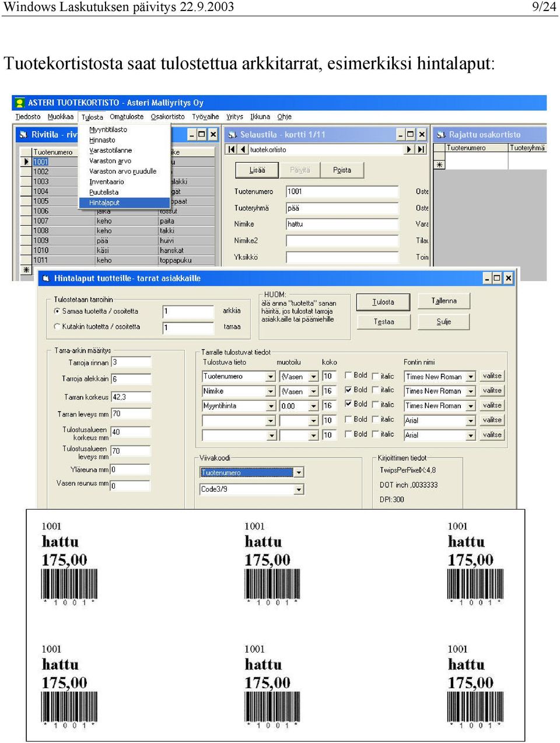
Task: Close the dialog with Sulje
Action: (444, 321)
